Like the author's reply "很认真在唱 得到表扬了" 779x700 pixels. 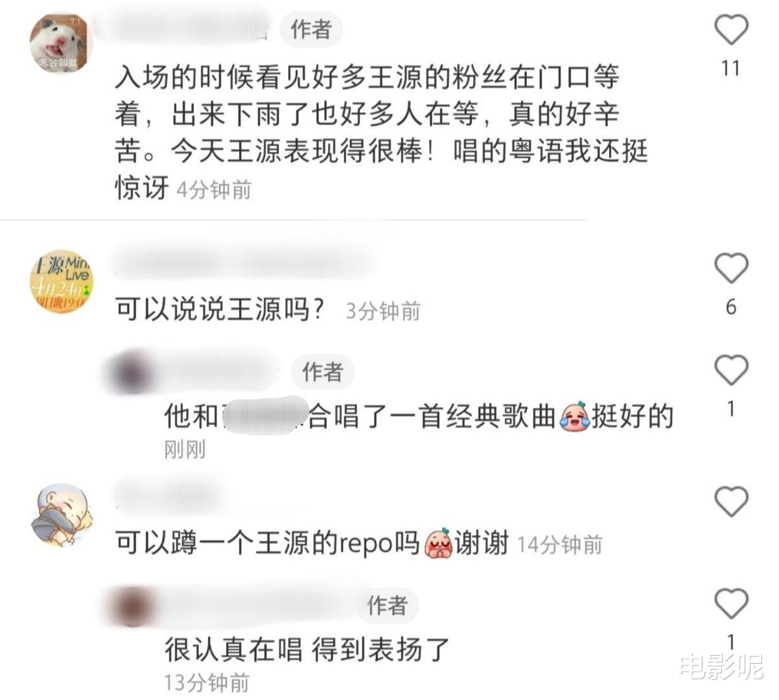pyautogui.click(x=731, y=604)
